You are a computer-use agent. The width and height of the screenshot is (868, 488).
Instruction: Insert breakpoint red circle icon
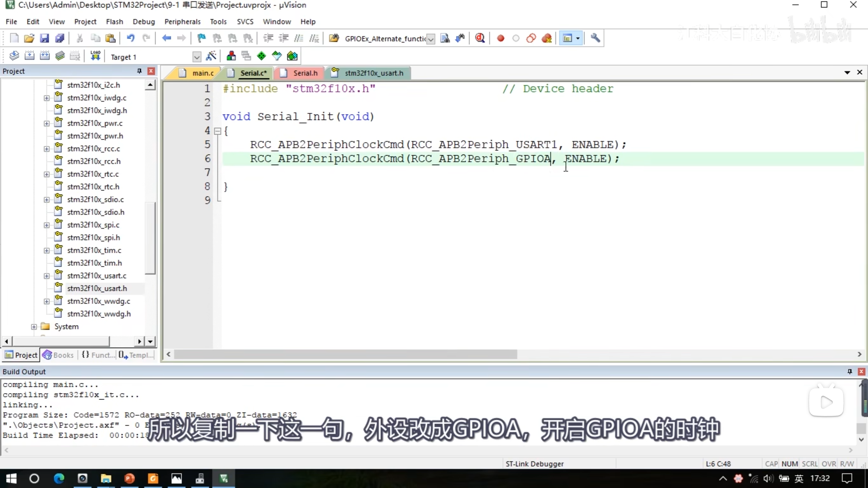click(x=500, y=38)
